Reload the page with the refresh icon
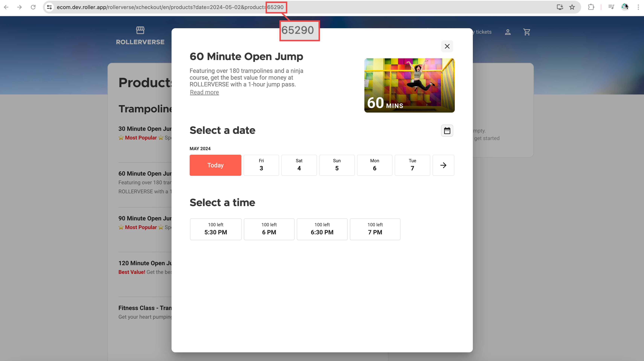The height and width of the screenshot is (361, 644). pos(33,7)
